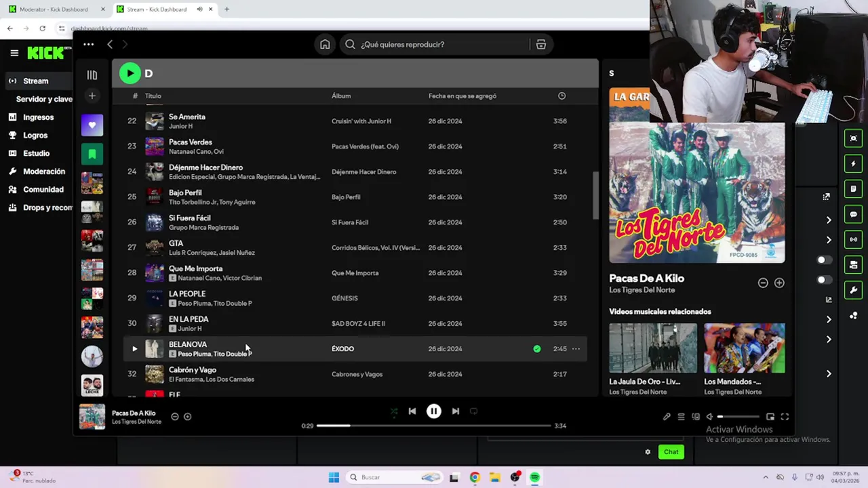Open the lyrics microphone icon
868x488 pixels.
(667, 417)
